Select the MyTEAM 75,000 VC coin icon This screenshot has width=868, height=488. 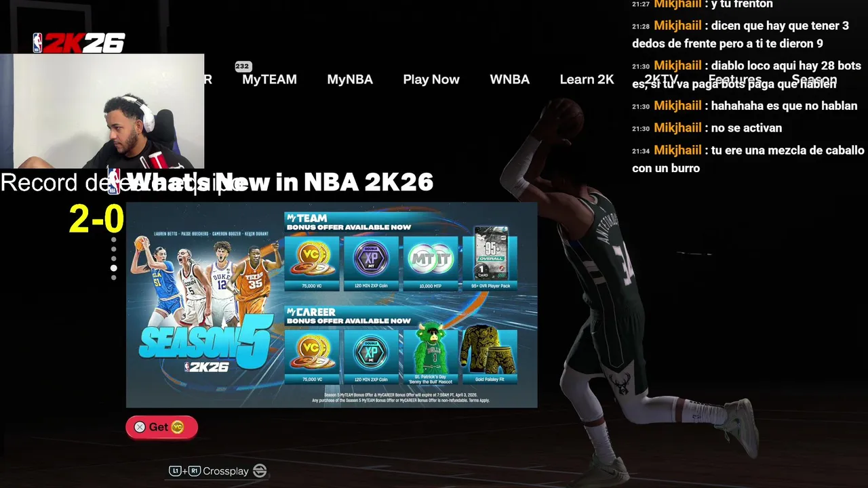click(x=312, y=258)
